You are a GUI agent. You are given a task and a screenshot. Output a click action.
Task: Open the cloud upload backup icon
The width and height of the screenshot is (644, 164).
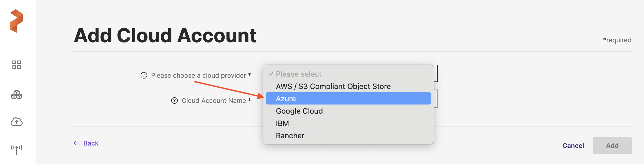click(17, 122)
